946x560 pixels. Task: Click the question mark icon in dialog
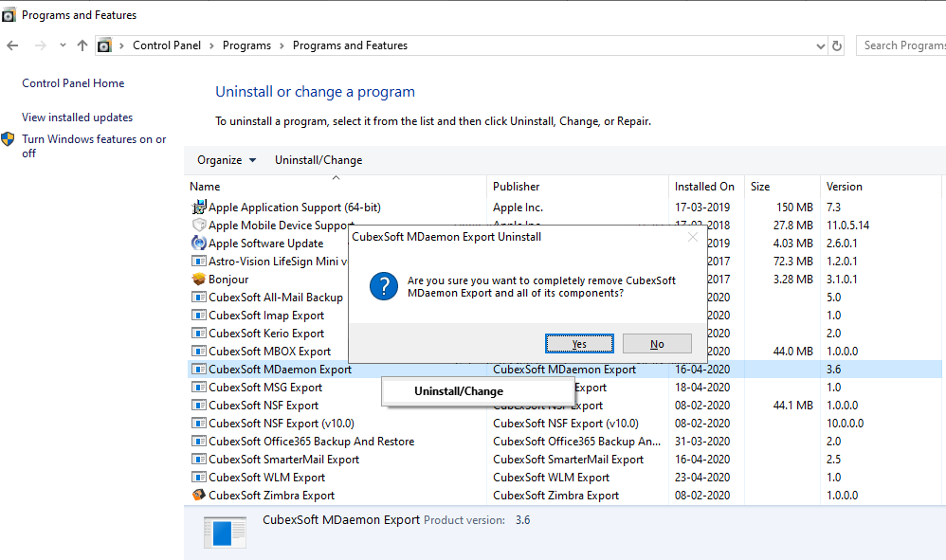point(384,286)
